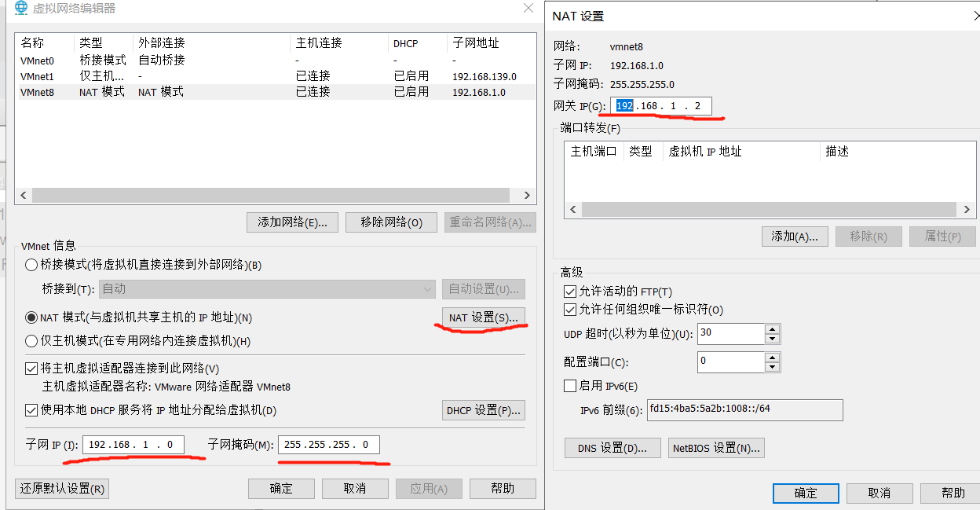Screen dimensions: 980x510
Task: Click 帮助 in NAT 设置 dialog
Action: click(x=950, y=493)
